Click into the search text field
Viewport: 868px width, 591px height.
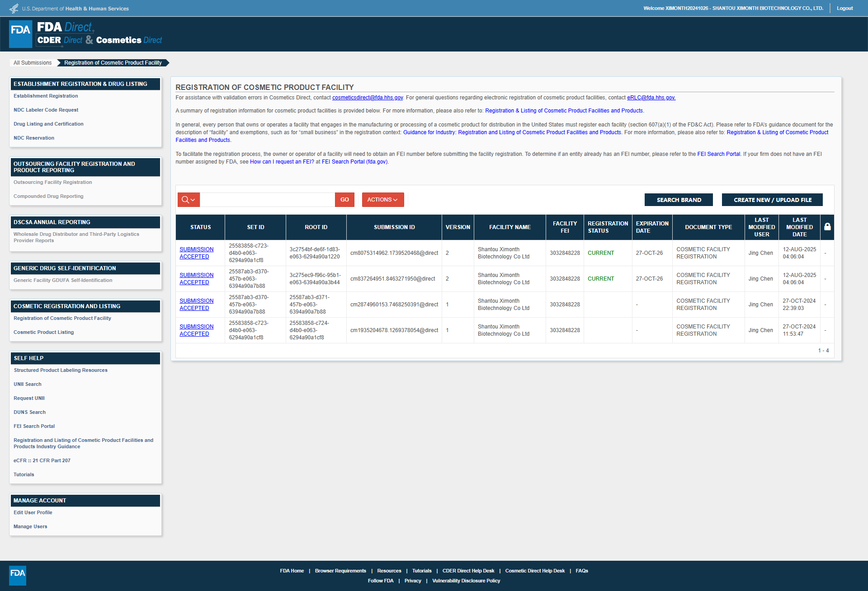point(268,200)
